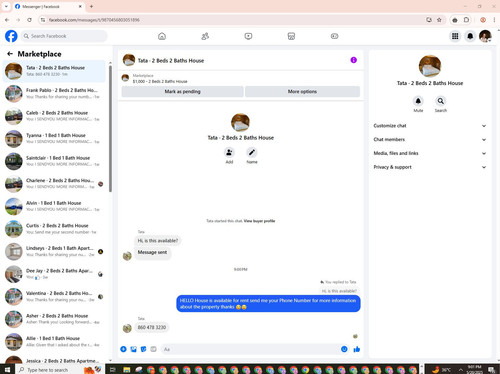This screenshot has width=500, height=374.
Task: Click the browser address bar
Action: click(x=233, y=20)
